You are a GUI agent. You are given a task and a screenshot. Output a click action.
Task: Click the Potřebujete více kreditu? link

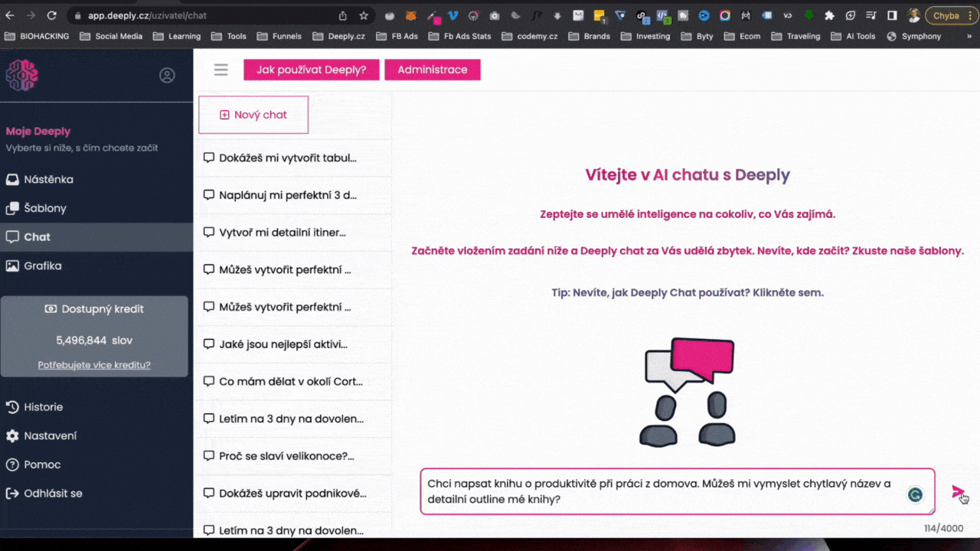click(94, 365)
